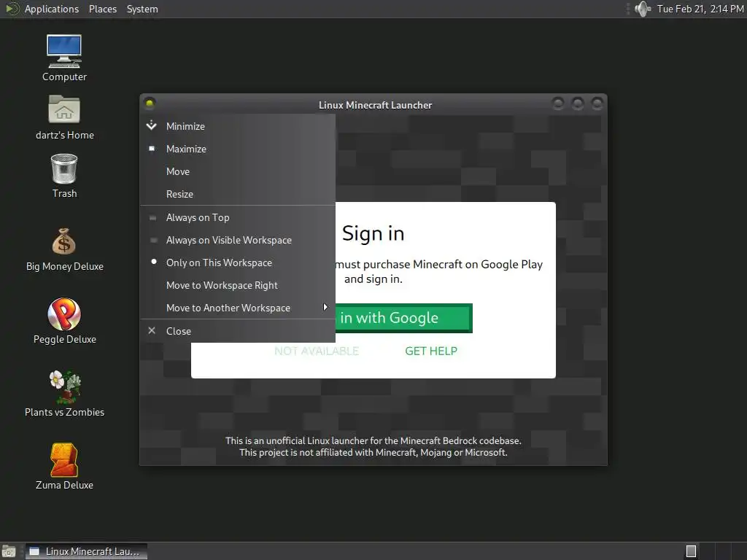
Task: Choose Move to Workspace Right
Action: [238, 285]
